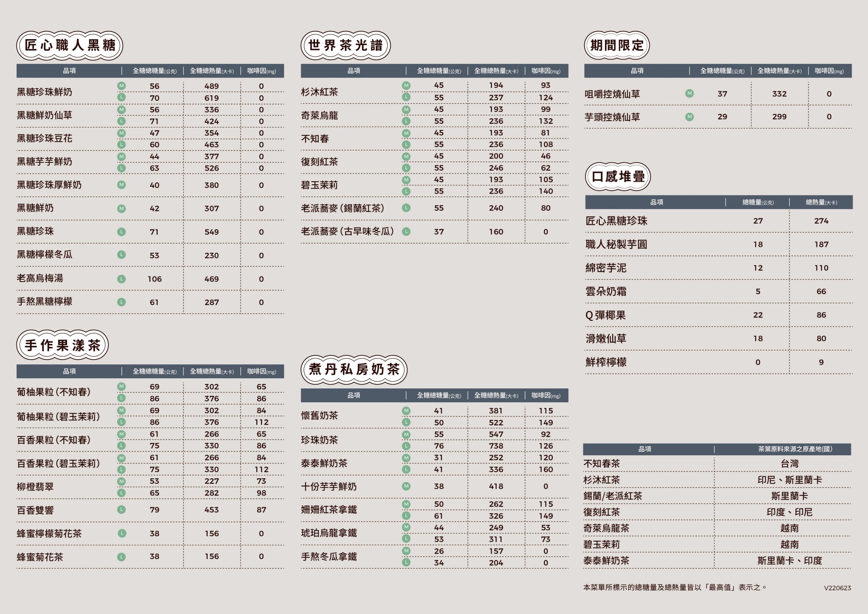The width and height of the screenshot is (868, 614).
Task: Click sugar value 106 for 老高烏梅湯
Action: tap(155, 279)
